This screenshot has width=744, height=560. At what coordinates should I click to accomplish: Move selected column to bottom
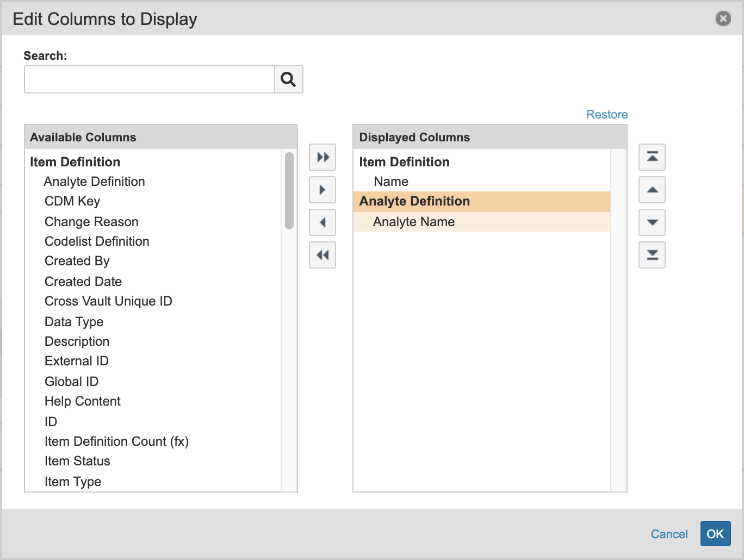point(652,255)
